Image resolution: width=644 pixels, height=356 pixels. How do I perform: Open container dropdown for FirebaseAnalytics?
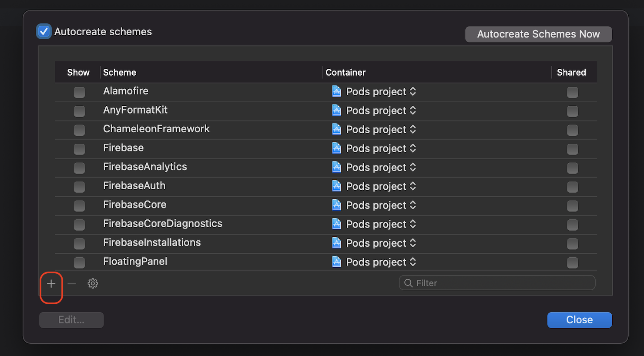[374, 167]
